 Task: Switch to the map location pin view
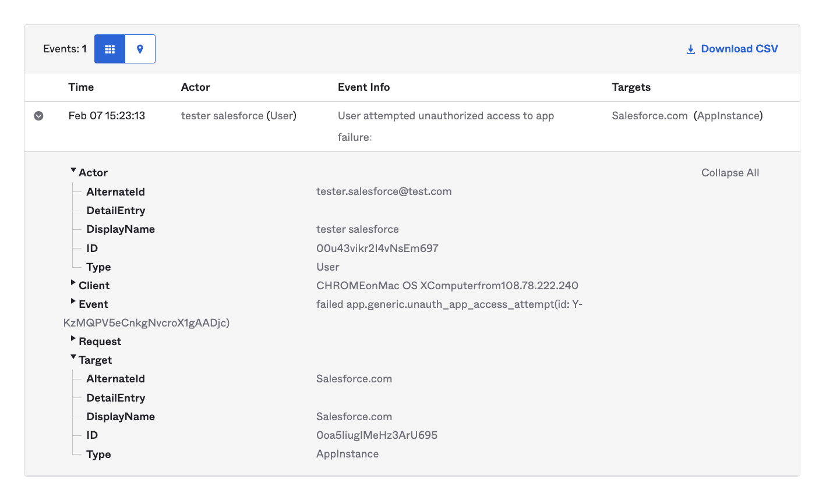(x=140, y=49)
